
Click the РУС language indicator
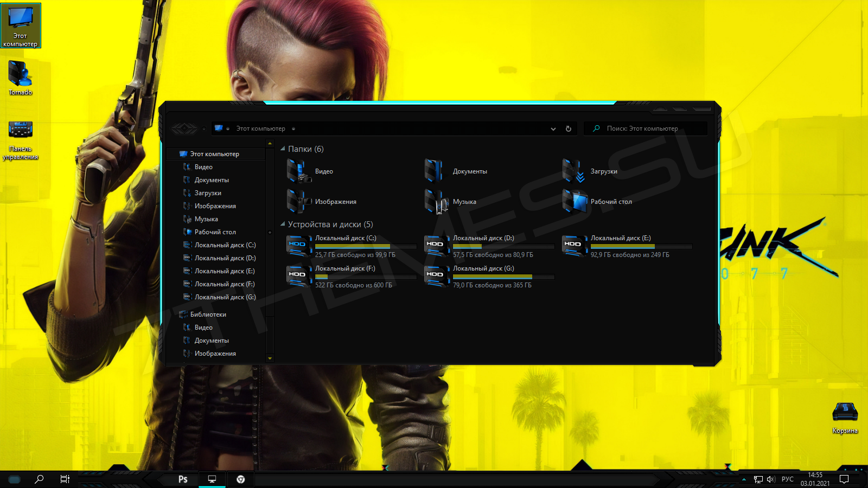788,479
